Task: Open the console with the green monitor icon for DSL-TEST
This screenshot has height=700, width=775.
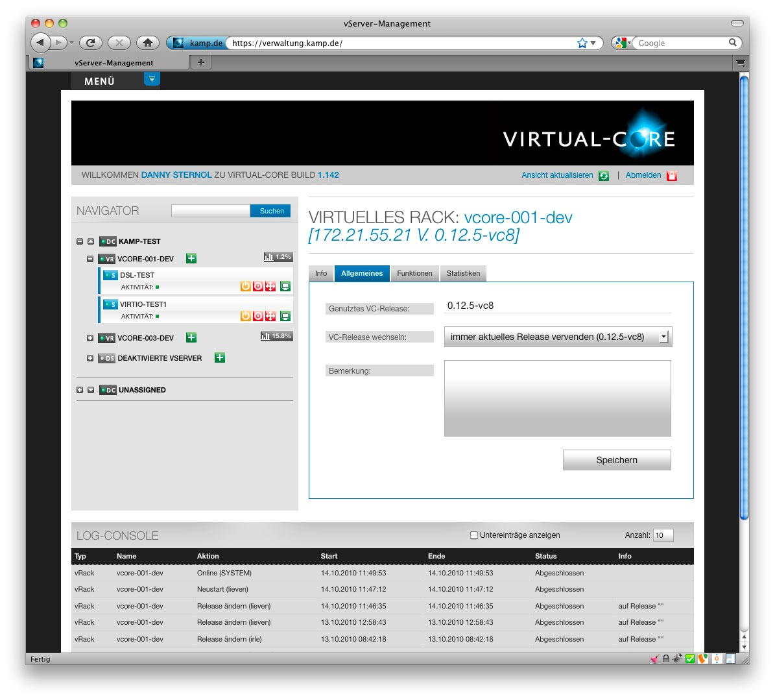Action: click(285, 285)
